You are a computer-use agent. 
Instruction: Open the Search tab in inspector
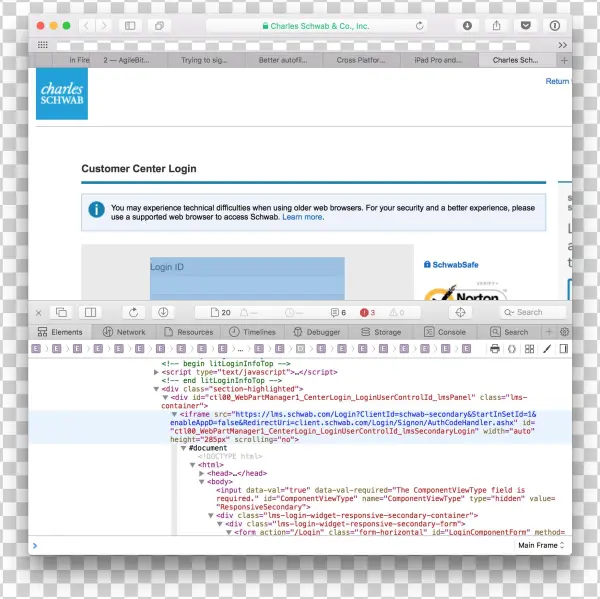(509, 332)
